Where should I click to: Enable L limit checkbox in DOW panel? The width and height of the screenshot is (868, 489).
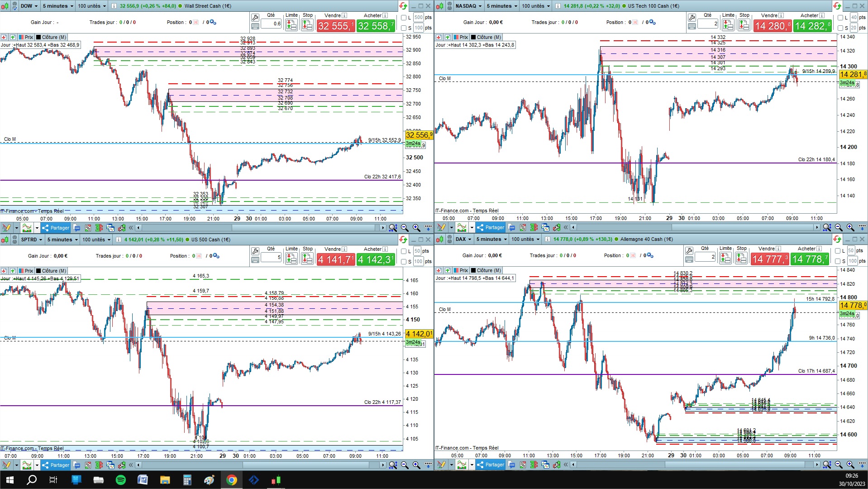pos(404,18)
